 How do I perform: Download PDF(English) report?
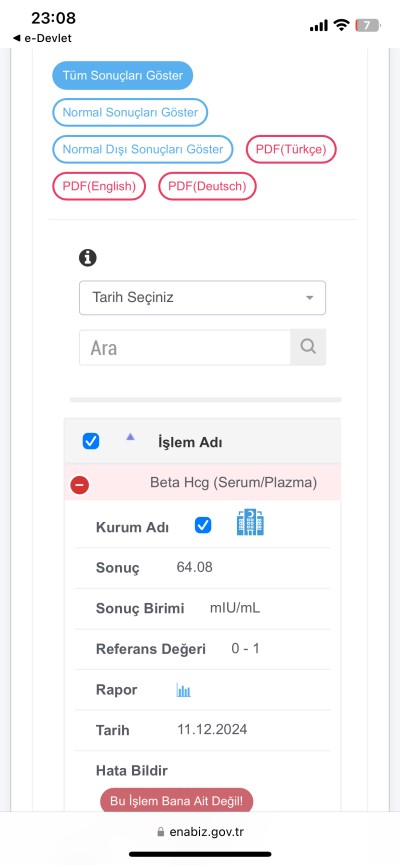[x=99, y=186]
